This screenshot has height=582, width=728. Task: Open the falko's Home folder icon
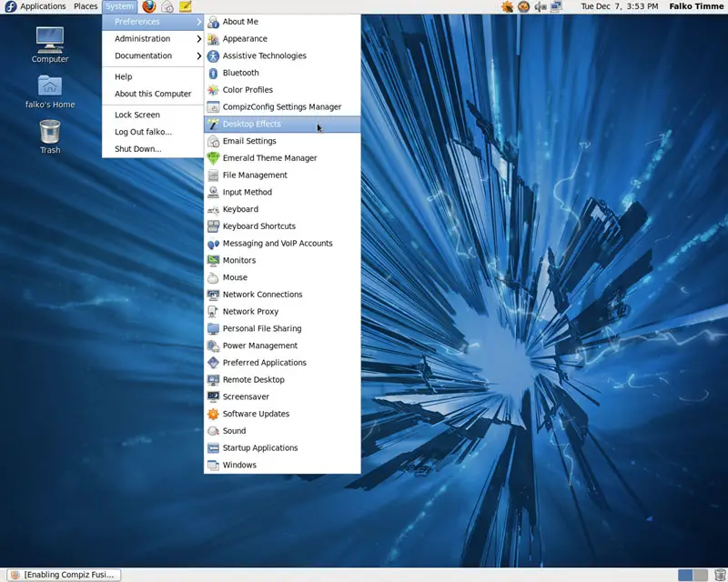pos(50,92)
